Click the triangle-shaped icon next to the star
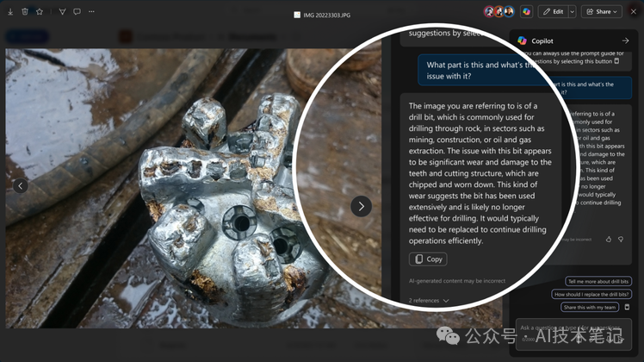This screenshot has width=644, height=362. 63,12
